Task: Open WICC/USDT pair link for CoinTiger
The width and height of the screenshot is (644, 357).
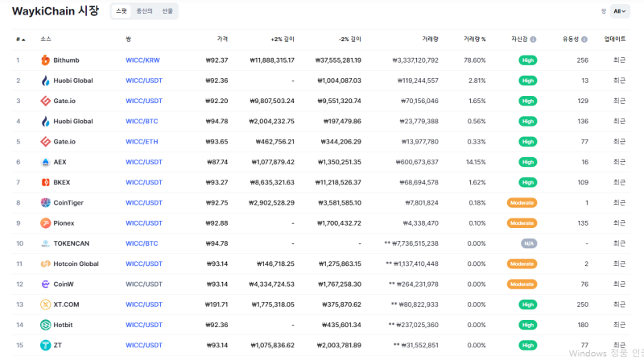Action: click(x=144, y=203)
